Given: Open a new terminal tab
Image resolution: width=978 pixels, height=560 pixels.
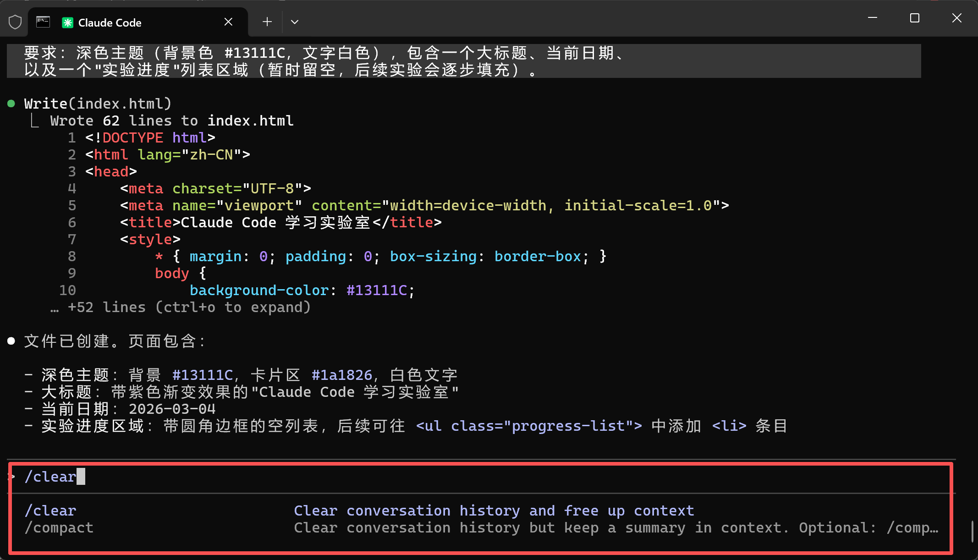Looking at the screenshot, I should [267, 22].
